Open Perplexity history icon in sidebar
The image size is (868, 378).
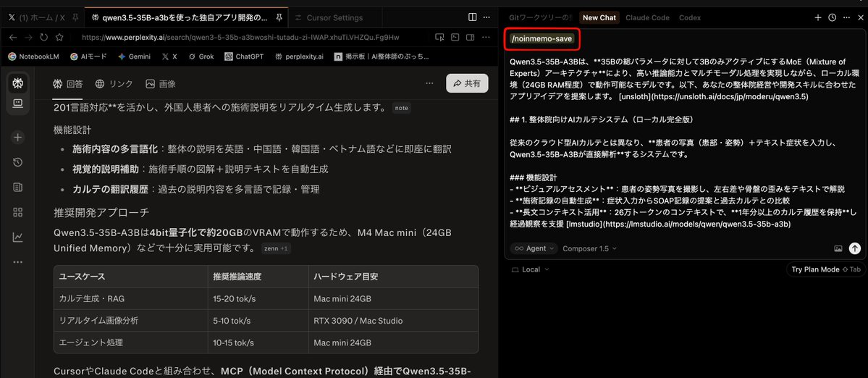point(17,162)
